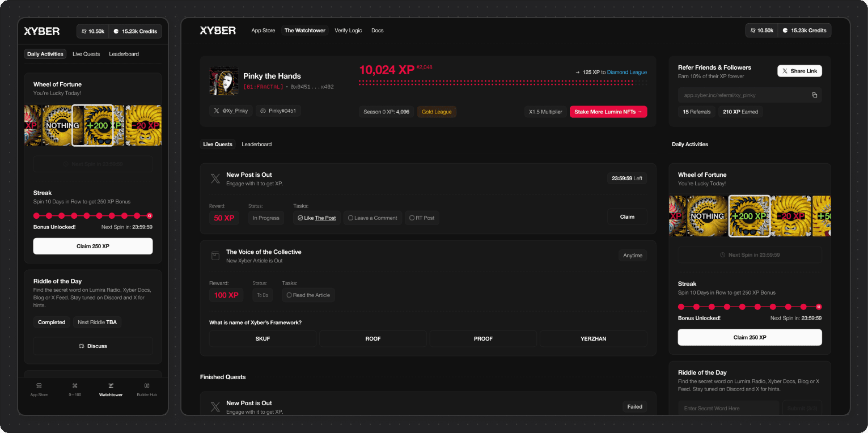
Task: Click NOTHING wheel card in the mobile panel
Action: pos(62,125)
